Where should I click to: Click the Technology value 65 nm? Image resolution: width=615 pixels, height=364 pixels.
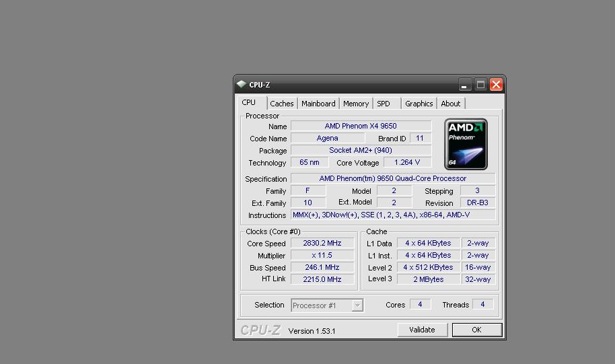point(309,162)
